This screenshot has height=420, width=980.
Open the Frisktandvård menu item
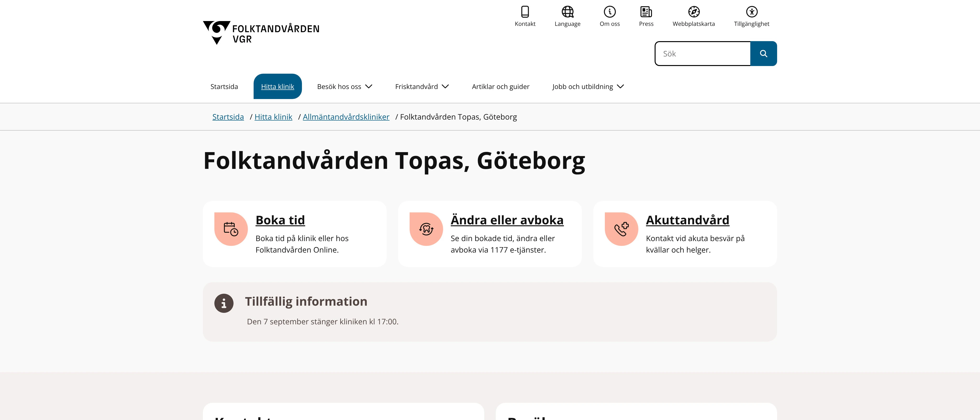point(417,87)
